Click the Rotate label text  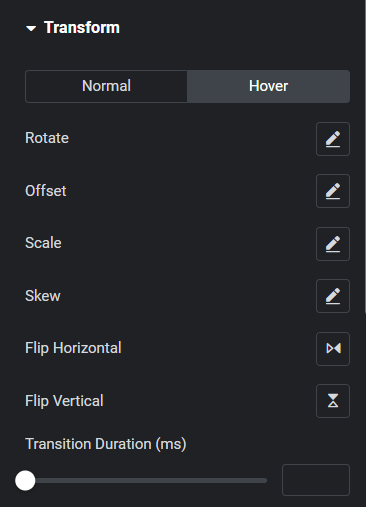(47, 138)
